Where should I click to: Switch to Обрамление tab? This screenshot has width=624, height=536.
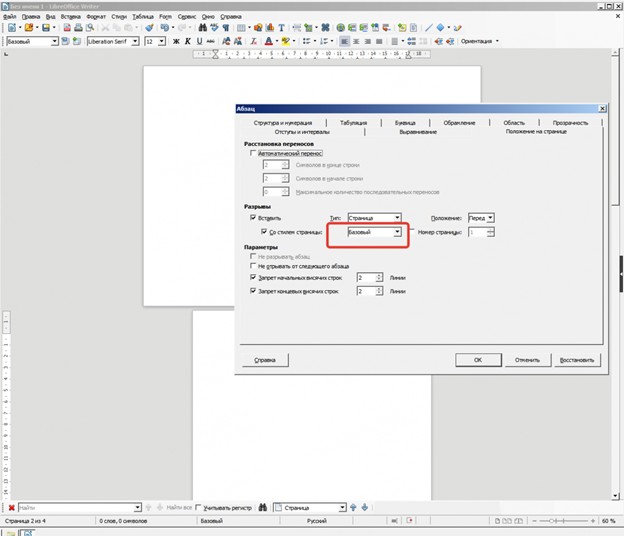459,123
